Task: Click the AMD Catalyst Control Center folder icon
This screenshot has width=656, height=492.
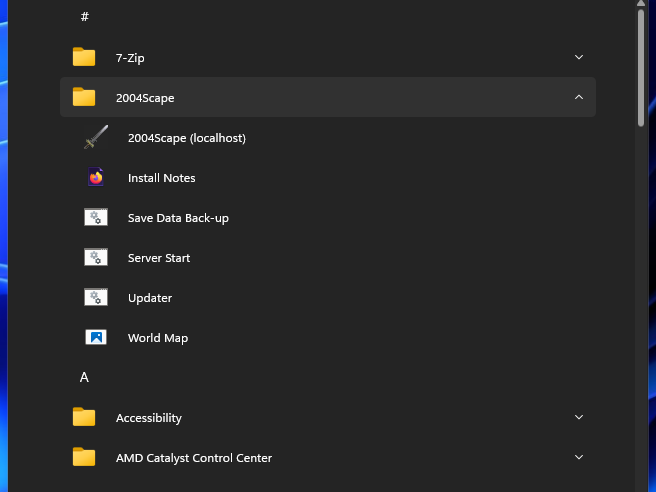Action: [84, 458]
